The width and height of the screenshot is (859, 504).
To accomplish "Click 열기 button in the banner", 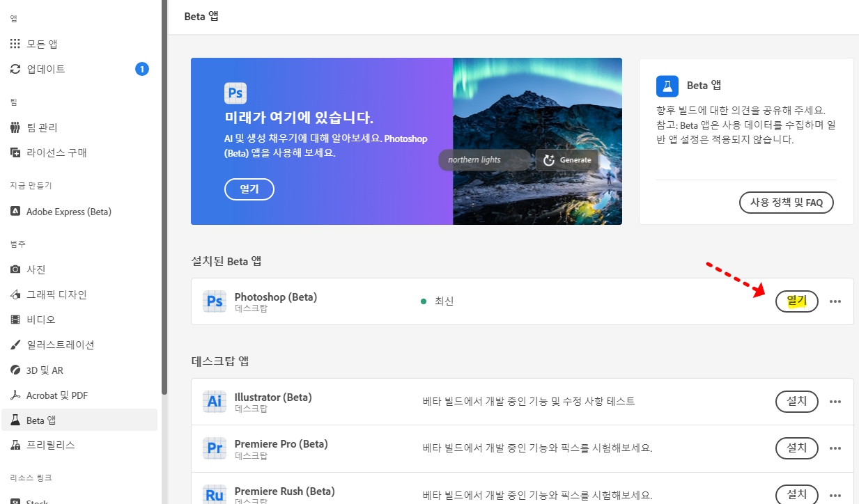I will click(249, 189).
